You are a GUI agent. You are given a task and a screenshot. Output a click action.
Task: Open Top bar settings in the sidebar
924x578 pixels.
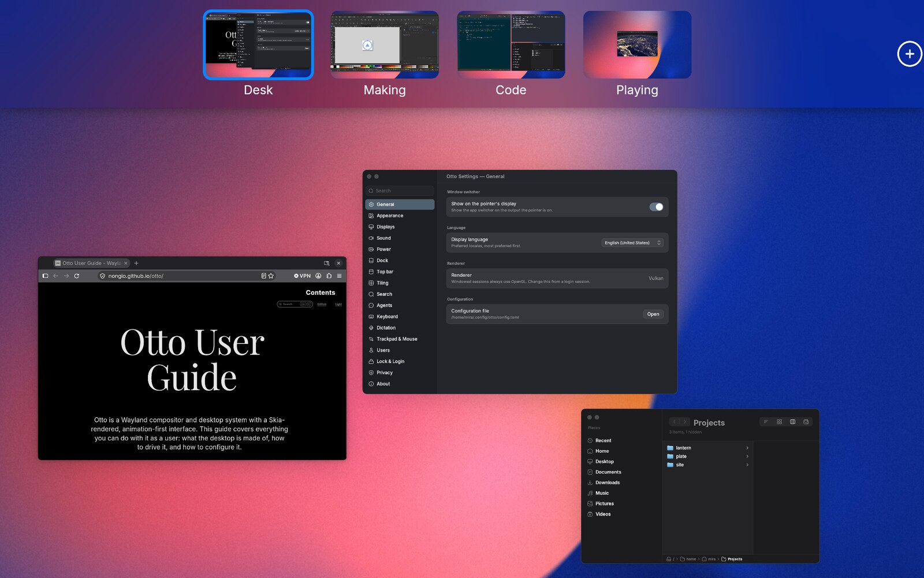pyautogui.click(x=400, y=272)
